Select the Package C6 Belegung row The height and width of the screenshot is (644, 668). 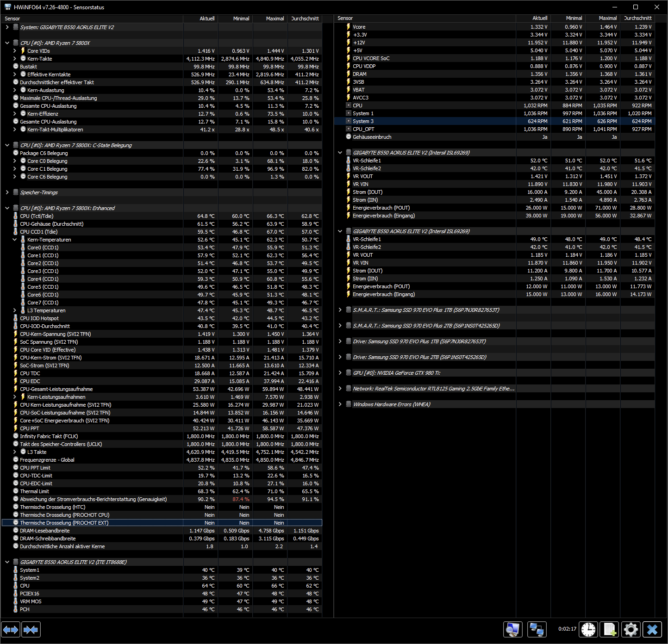[x=162, y=153]
